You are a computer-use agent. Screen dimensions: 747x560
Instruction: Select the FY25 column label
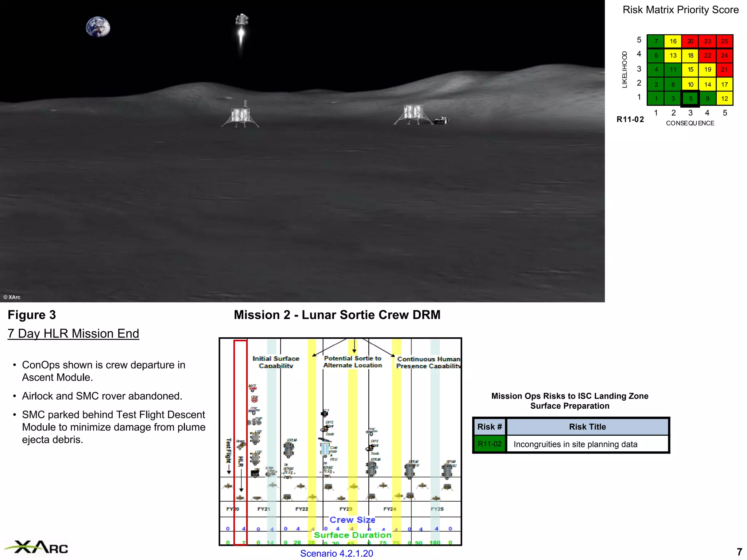tap(437, 509)
